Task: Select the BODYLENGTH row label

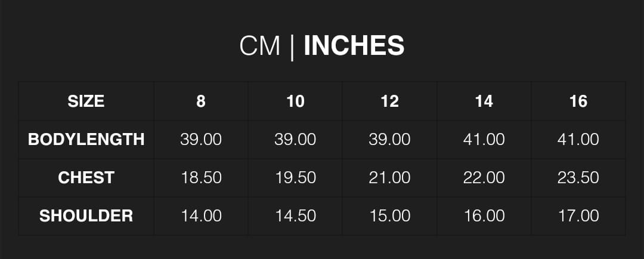Action: pos(86,140)
